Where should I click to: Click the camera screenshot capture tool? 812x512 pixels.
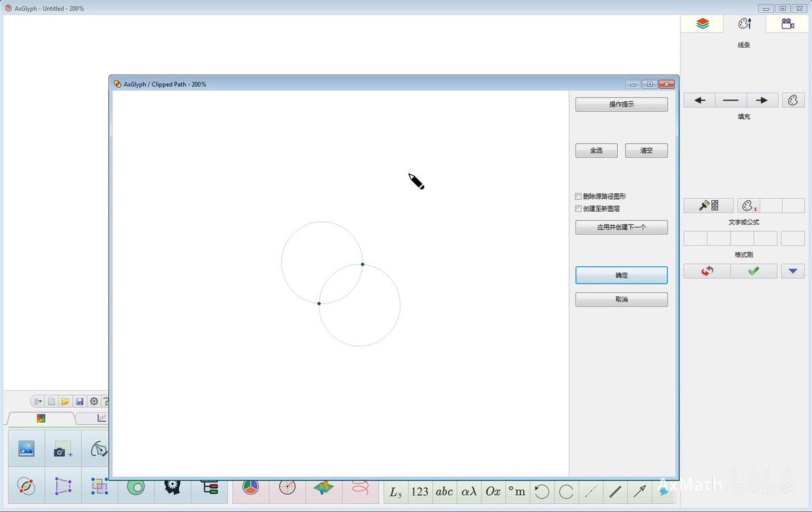tap(63, 449)
